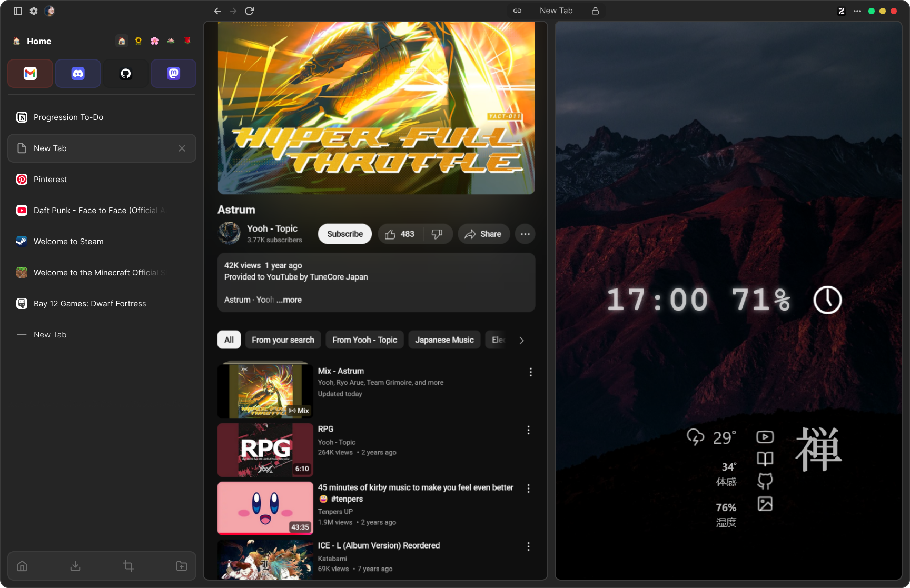Viewport: 910px width, 588px height.
Task: Dislike the Astrum video
Action: [x=438, y=234]
